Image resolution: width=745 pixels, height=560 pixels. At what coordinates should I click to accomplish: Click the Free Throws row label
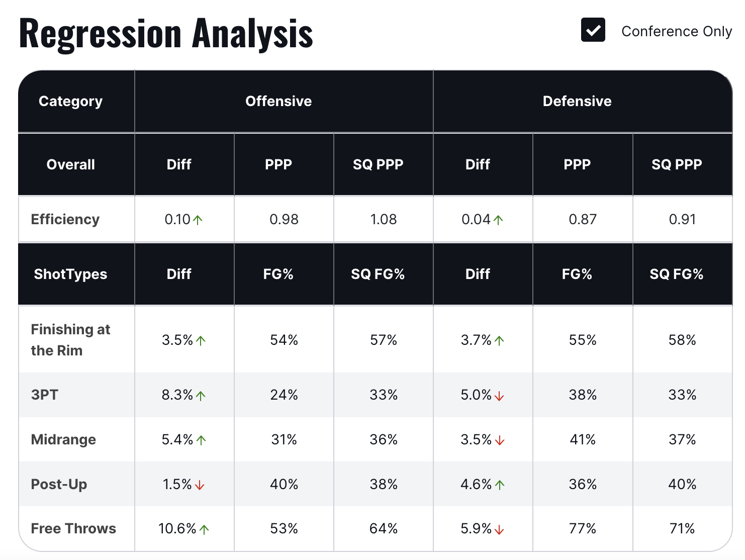coord(73,528)
